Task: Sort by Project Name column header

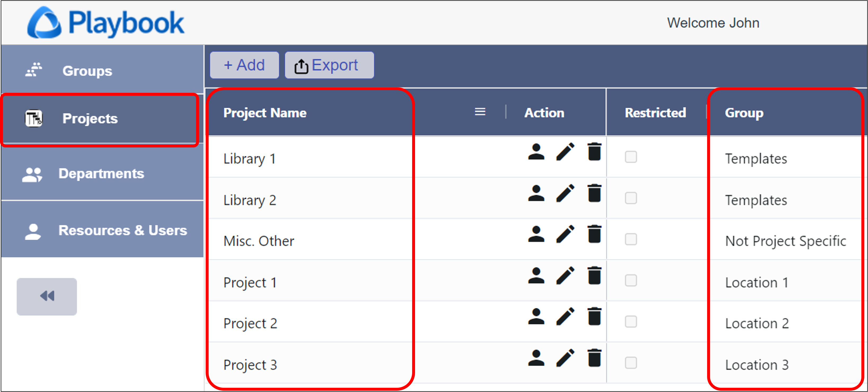Action: tap(265, 113)
